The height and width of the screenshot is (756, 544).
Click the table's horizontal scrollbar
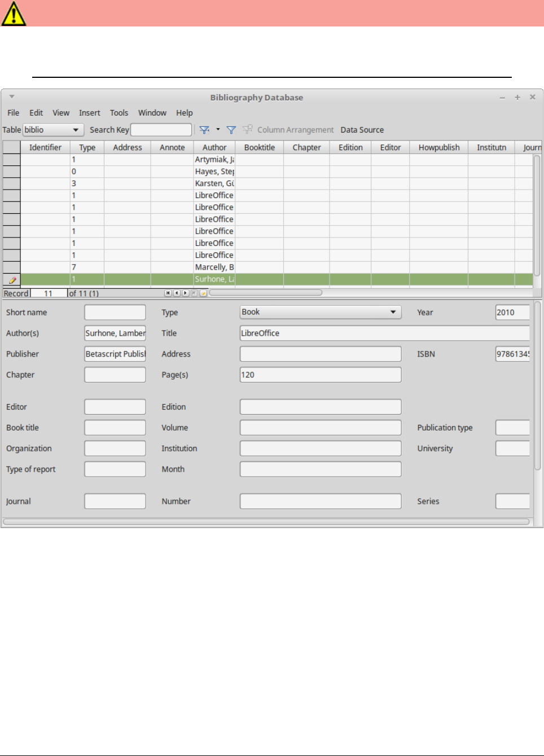(x=265, y=293)
